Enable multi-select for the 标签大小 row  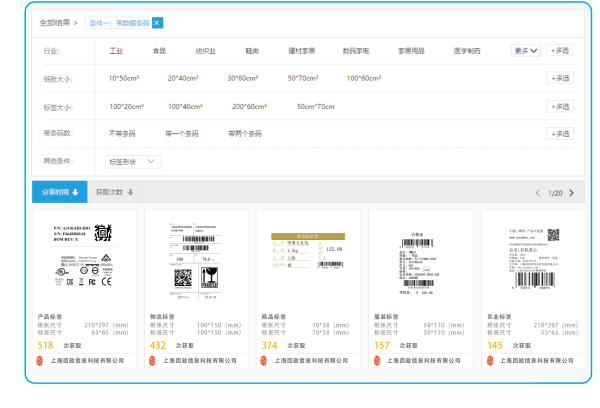click(x=560, y=106)
